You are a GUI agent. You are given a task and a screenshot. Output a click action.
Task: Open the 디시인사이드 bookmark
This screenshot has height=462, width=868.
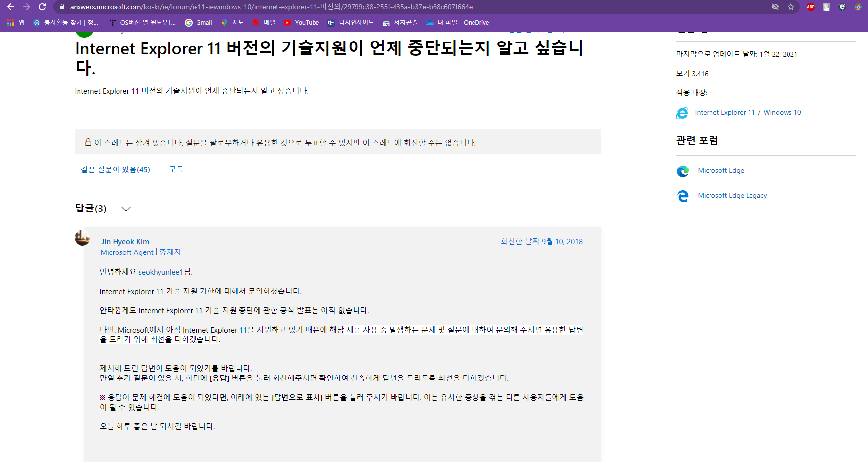351,23
